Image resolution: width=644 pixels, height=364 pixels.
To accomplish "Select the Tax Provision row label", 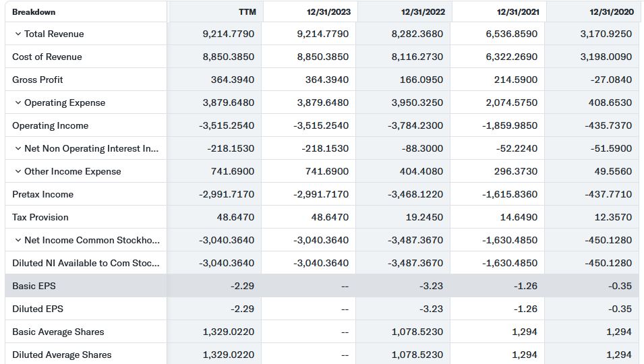I will [x=40, y=218].
